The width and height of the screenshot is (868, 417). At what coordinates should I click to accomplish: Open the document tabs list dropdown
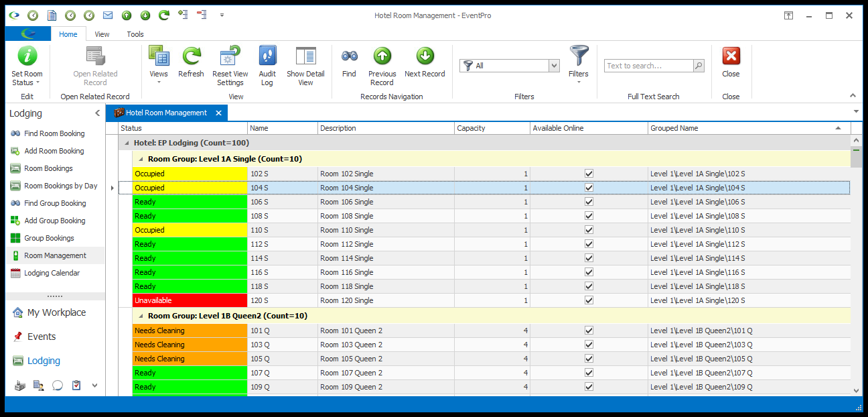[x=856, y=111]
